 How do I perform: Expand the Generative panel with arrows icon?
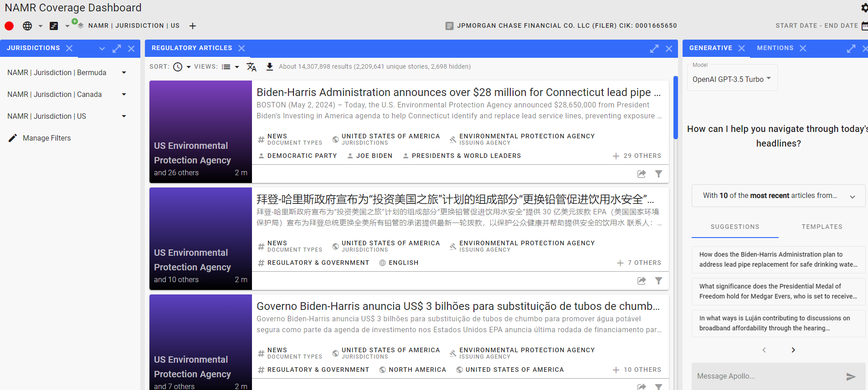pyautogui.click(x=851, y=49)
